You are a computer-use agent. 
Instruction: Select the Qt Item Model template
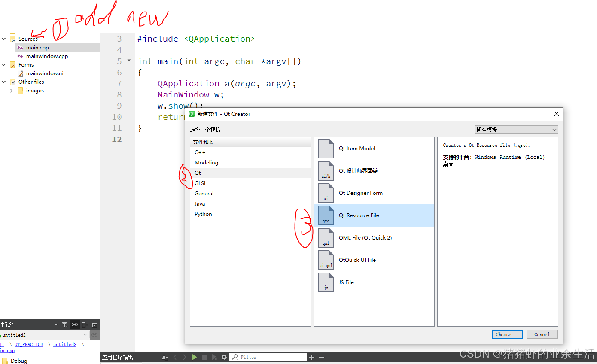pyautogui.click(x=374, y=149)
